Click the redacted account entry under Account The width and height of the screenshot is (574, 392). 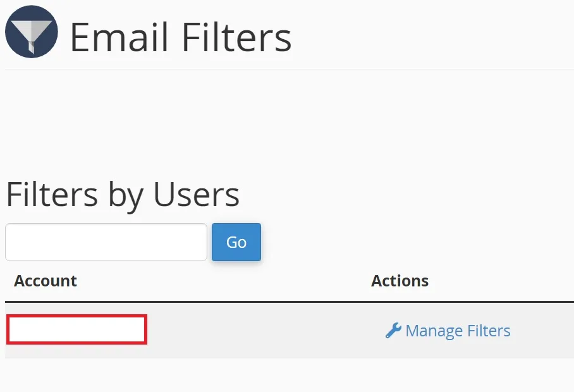(77, 329)
